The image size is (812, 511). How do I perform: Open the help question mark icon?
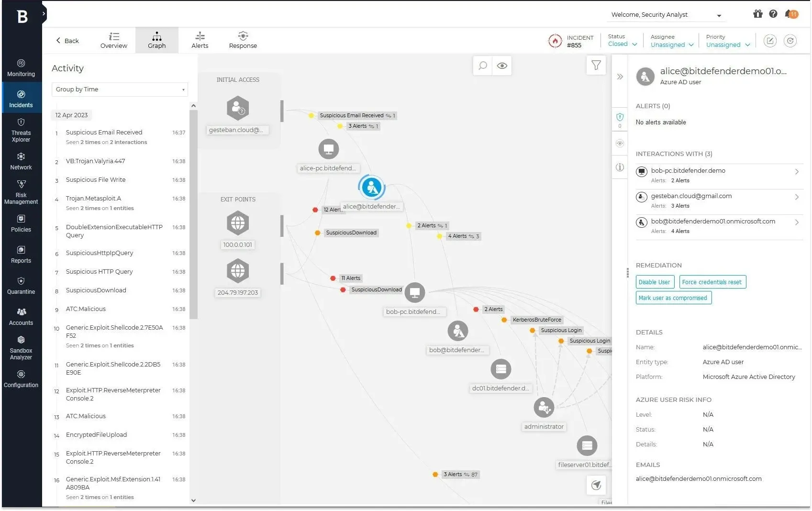[x=773, y=14]
